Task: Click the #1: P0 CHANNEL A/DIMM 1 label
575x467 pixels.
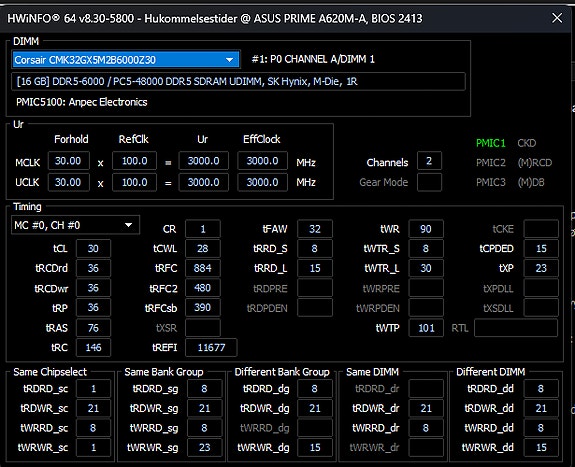Action: pos(313,59)
